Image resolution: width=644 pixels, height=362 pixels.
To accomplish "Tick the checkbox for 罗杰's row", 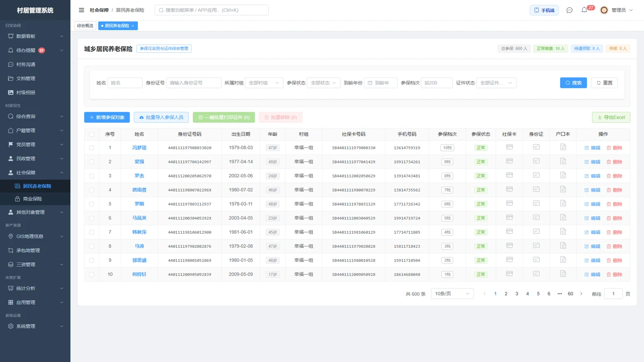I will coord(91,176).
